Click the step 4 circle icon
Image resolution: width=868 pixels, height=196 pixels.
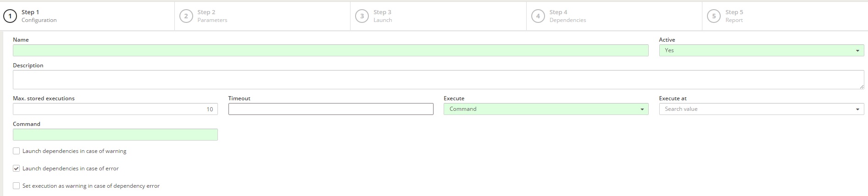coord(538,16)
